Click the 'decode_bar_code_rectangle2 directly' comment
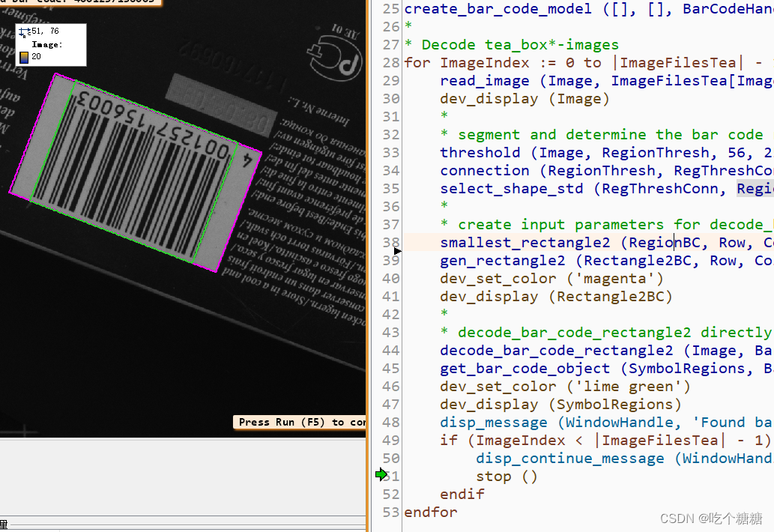The image size is (774, 532). (x=607, y=333)
